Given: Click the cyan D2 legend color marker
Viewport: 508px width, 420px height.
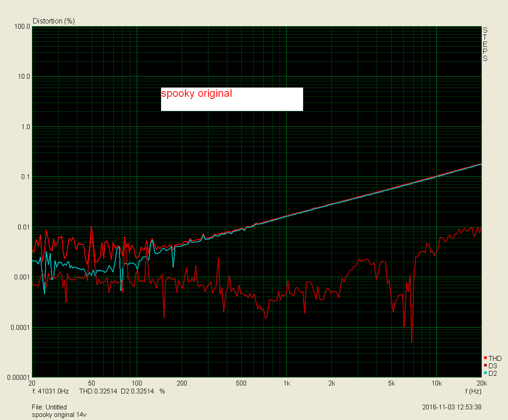Looking at the screenshot, I should (x=485, y=373).
